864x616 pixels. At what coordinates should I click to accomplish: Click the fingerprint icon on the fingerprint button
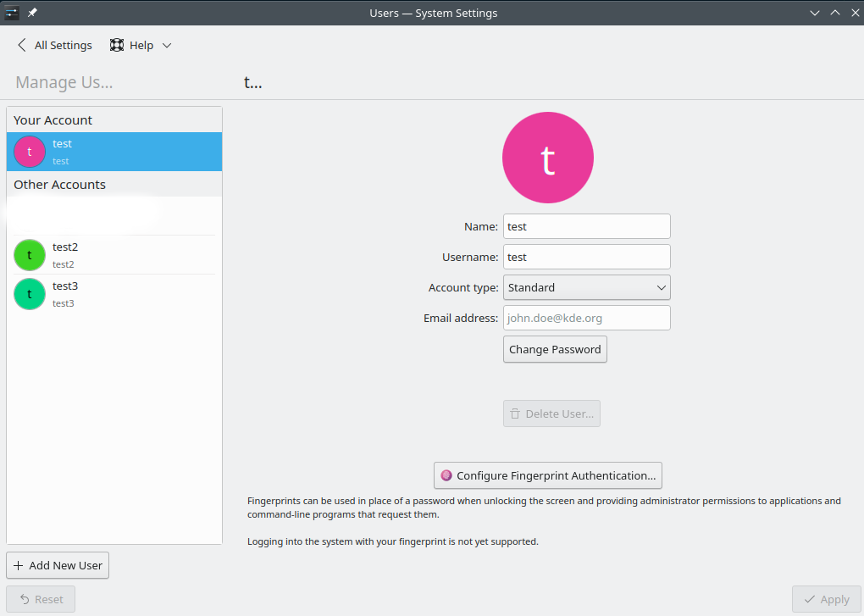446,475
